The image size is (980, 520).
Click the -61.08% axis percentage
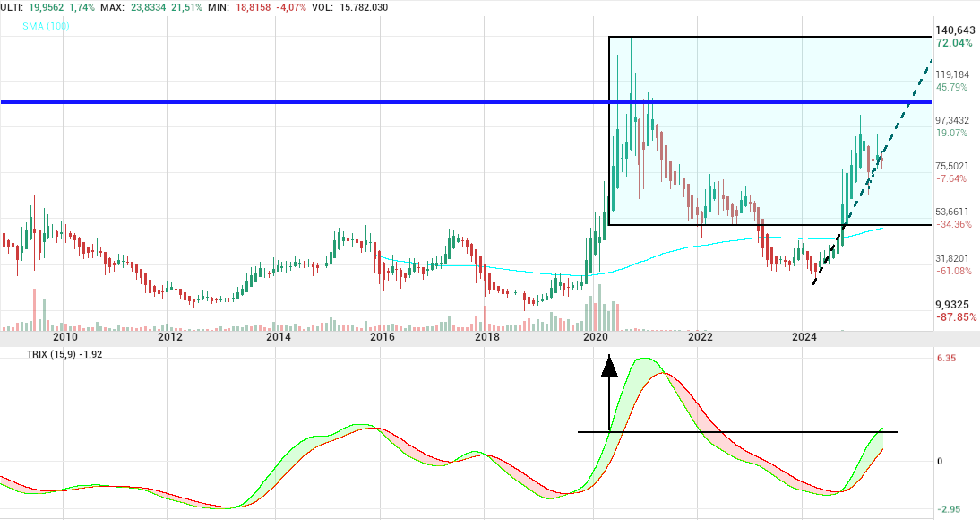[953, 271]
